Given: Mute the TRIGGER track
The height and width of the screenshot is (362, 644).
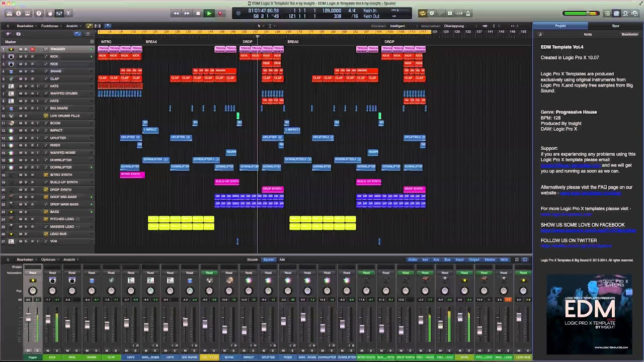Looking at the screenshot, I should coord(21,49).
